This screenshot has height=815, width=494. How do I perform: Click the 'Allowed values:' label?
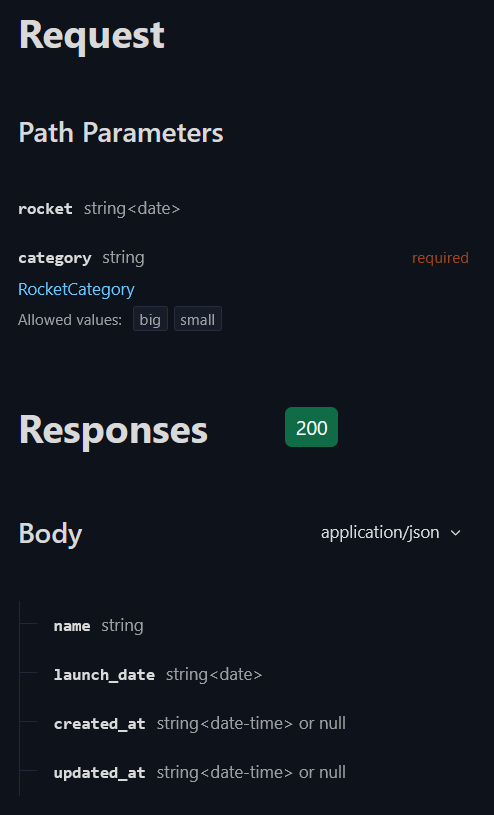(x=70, y=320)
